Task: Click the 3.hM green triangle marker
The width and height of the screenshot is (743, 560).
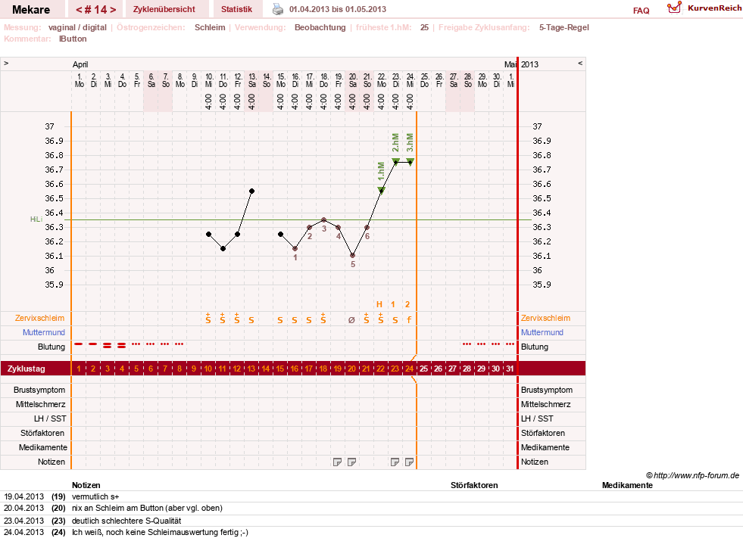Action: click(411, 161)
